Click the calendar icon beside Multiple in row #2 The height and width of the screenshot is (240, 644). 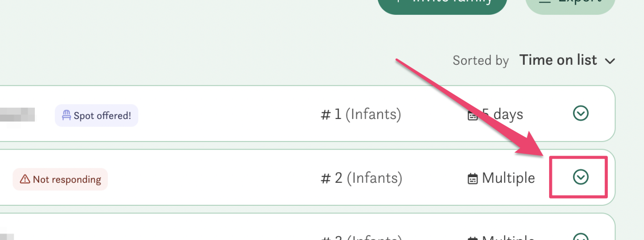473,179
